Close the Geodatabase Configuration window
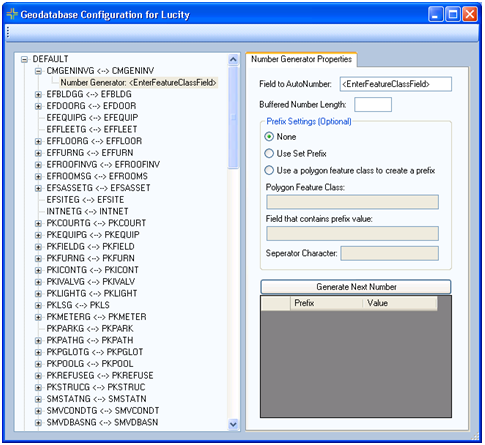485x445 pixels. (x=470, y=14)
